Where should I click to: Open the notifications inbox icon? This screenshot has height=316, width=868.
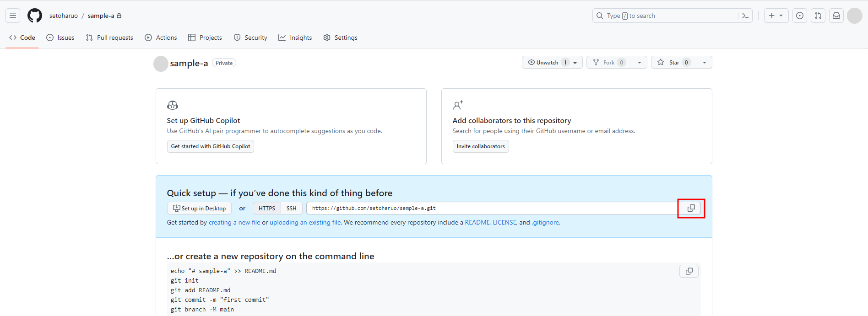click(836, 16)
